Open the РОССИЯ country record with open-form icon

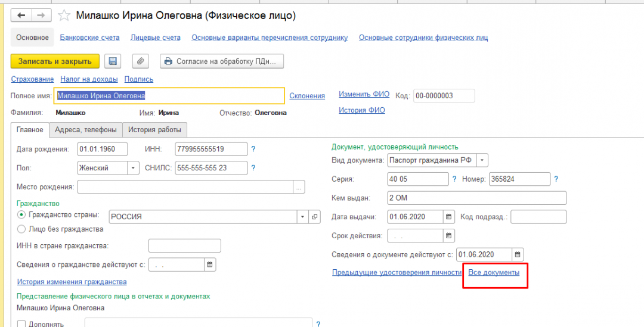[x=315, y=217]
